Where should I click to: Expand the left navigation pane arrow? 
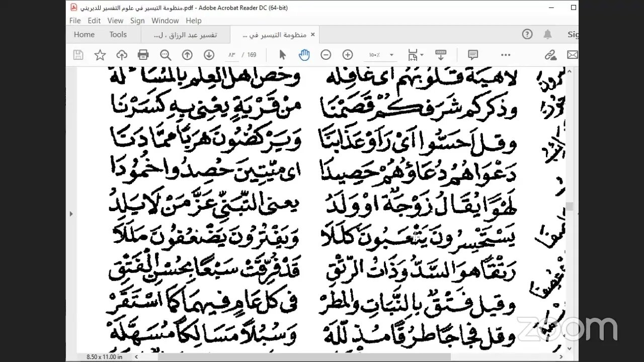pos(71,214)
